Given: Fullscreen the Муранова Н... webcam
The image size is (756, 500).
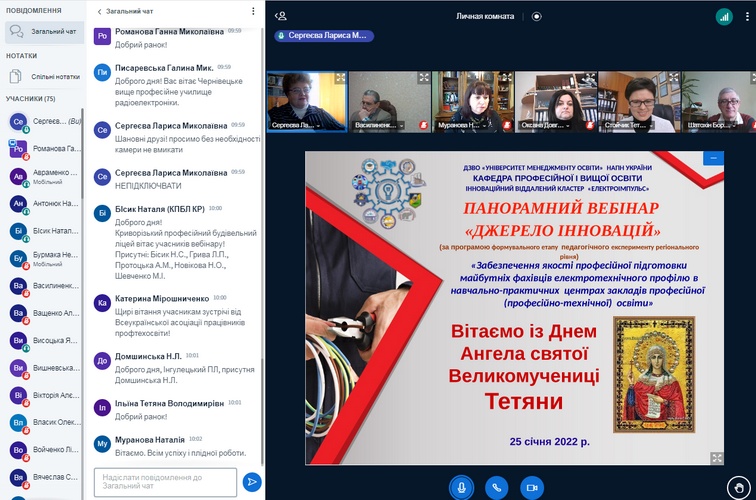Looking at the screenshot, I should [x=507, y=78].
